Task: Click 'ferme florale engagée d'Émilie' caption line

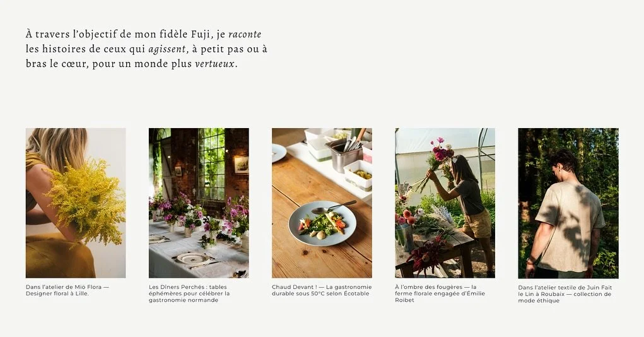Action: (x=440, y=294)
